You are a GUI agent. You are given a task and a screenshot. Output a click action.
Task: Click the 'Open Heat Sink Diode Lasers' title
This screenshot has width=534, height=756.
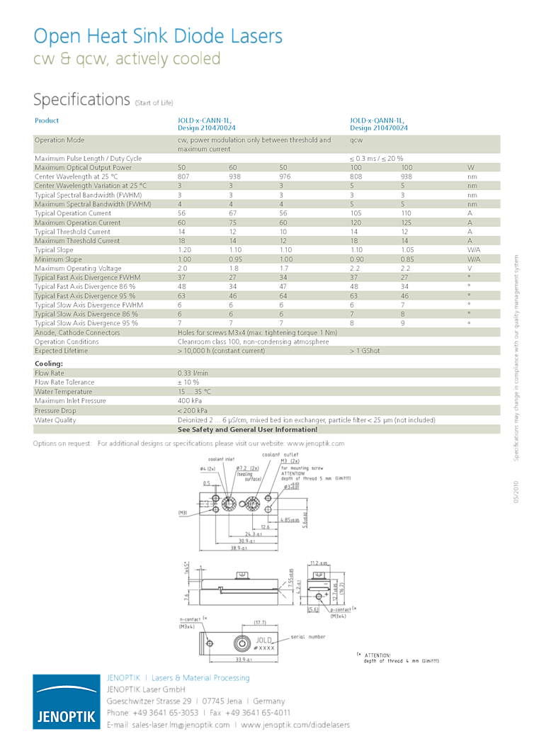[x=158, y=36]
